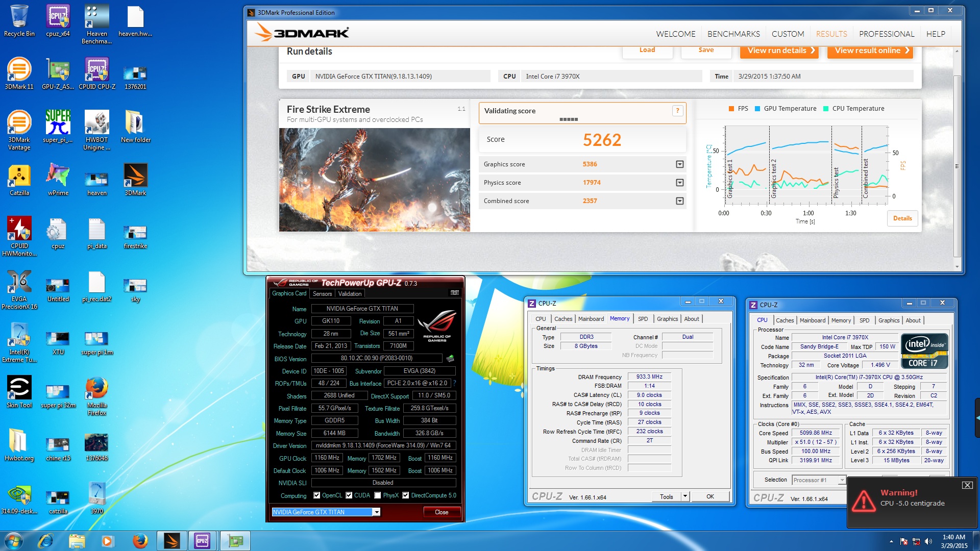
Task: Switch to SPD tab in Memory CPU-Z window
Action: pyautogui.click(x=643, y=319)
